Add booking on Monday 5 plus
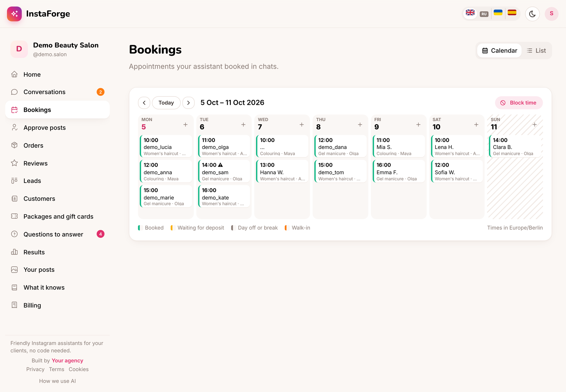Viewport: 566px width, 392px height. [185, 125]
